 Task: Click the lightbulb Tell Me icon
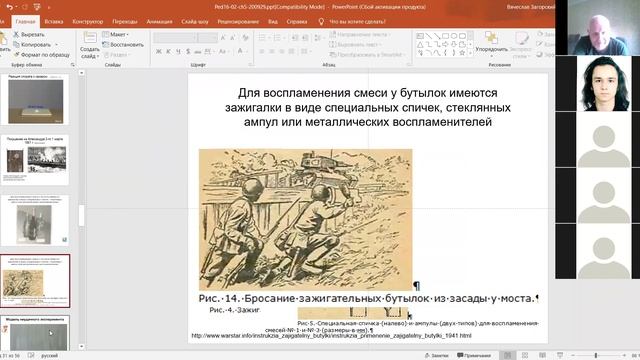click(x=321, y=22)
